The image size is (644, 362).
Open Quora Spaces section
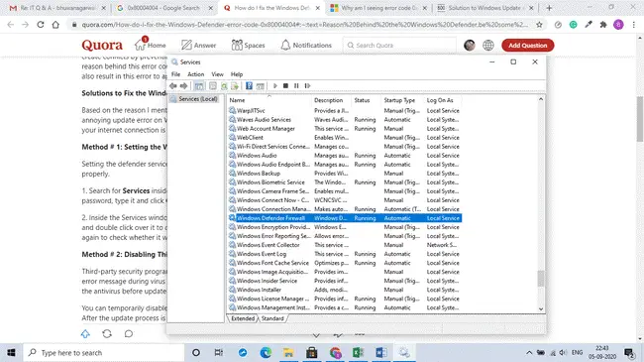click(x=248, y=45)
